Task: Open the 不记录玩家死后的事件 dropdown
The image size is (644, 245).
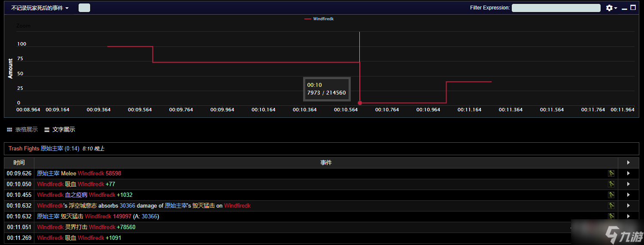Action: (x=39, y=8)
